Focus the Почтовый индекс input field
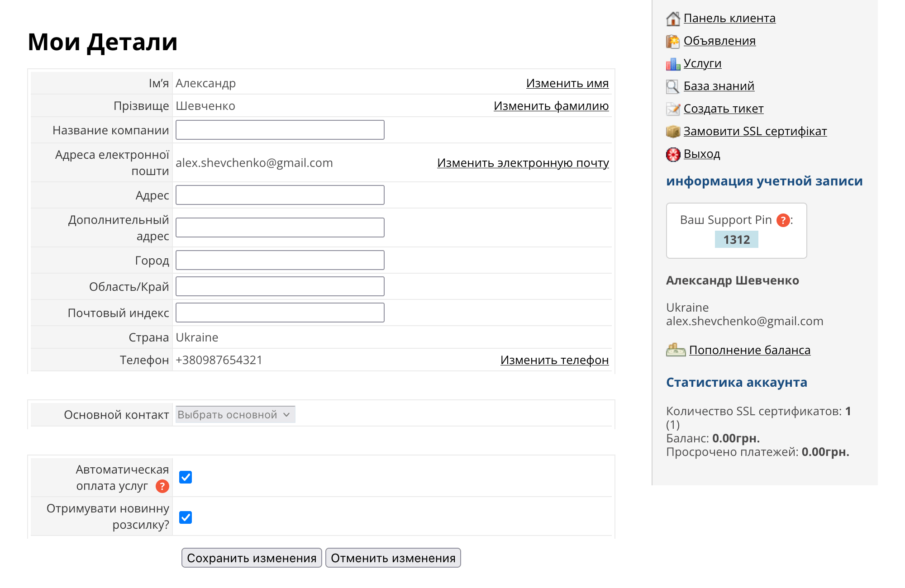 [280, 313]
